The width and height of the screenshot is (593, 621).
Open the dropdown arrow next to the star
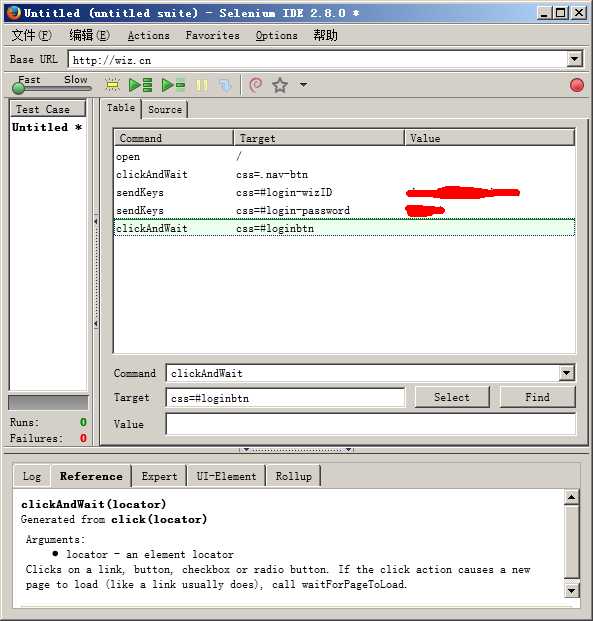point(303,84)
